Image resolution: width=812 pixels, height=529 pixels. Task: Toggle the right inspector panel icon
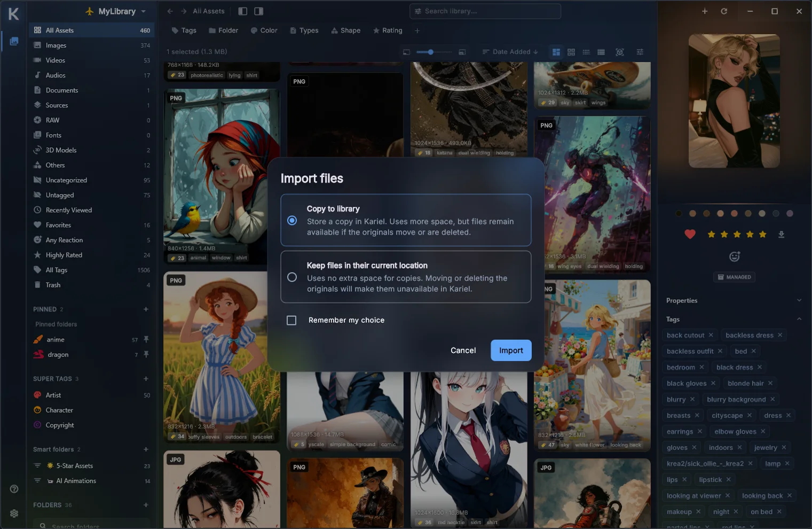(x=259, y=11)
